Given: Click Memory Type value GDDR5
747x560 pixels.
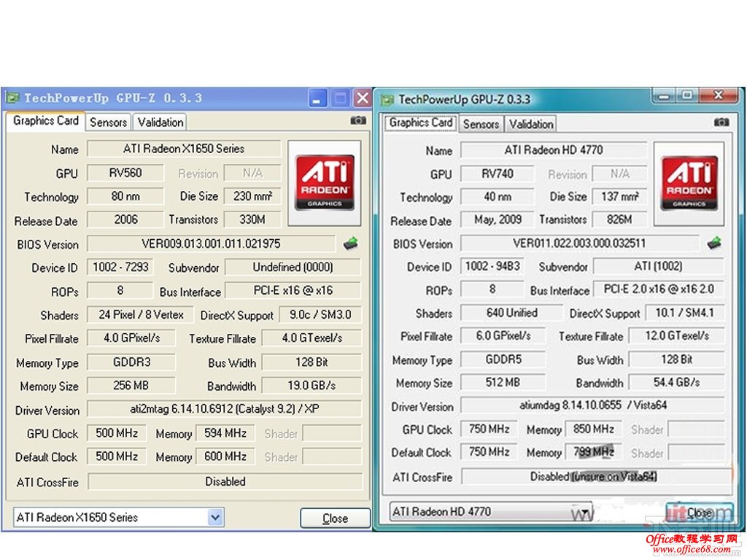Looking at the screenshot, I should pyautogui.click(x=503, y=359).
